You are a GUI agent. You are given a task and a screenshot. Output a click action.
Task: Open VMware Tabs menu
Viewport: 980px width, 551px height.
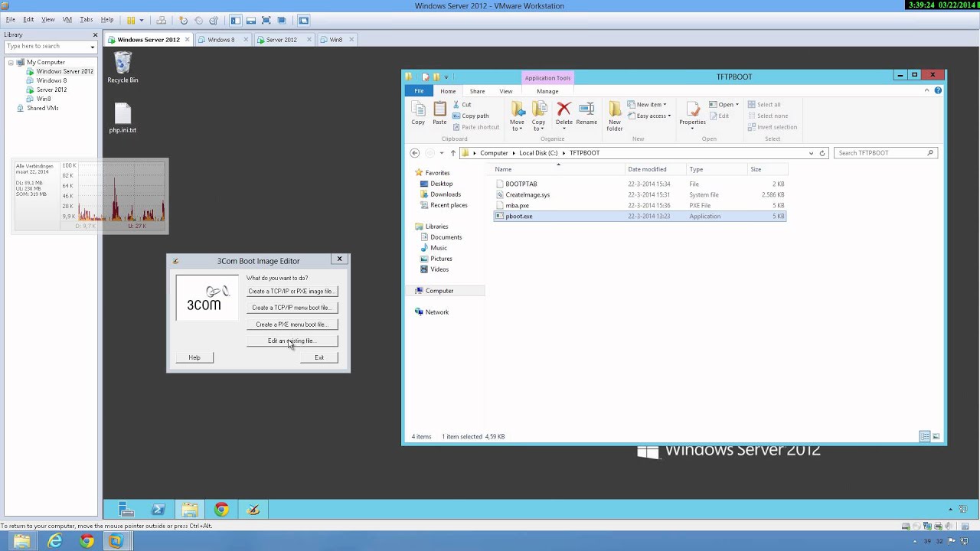87,20
